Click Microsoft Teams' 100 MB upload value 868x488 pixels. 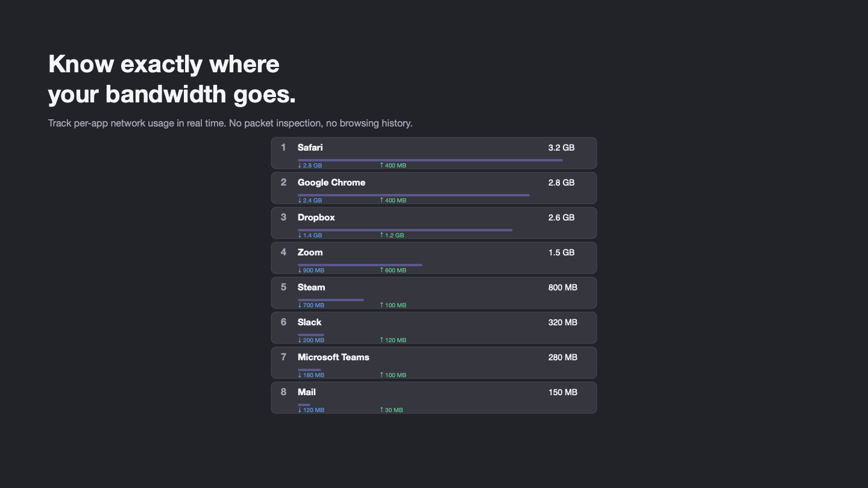pyautogui.click(x=393, y=375)
